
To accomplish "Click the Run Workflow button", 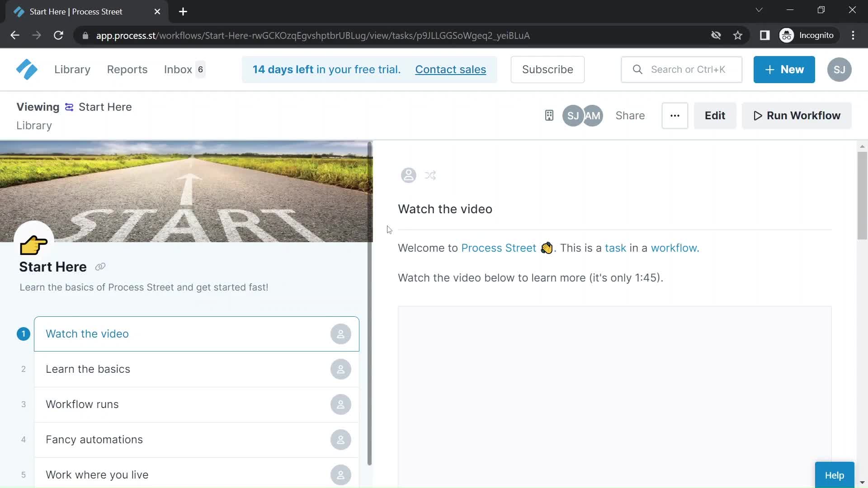I will click(797, 116).
